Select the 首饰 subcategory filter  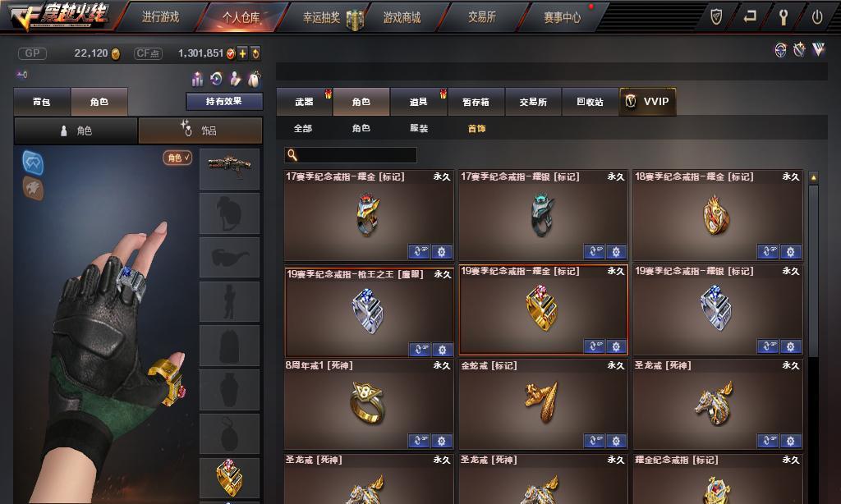coord(476,128)
